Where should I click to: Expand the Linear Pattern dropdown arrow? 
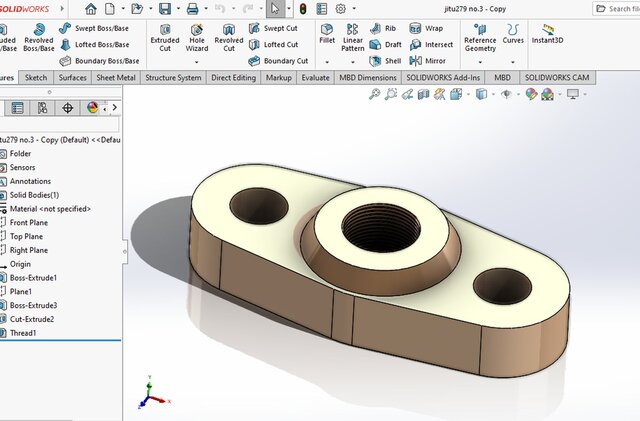[353, 62]
